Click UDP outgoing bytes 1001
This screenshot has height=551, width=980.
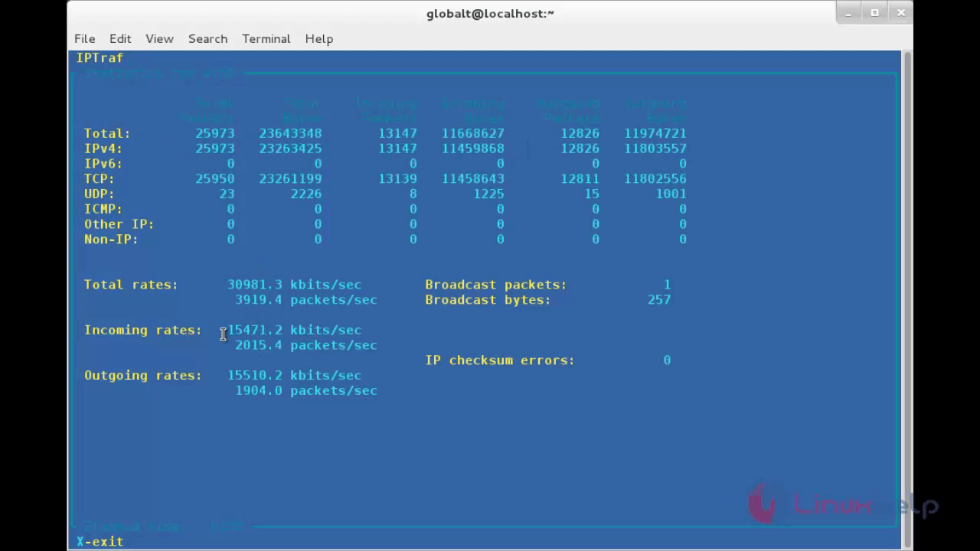[x=671, y=194]
